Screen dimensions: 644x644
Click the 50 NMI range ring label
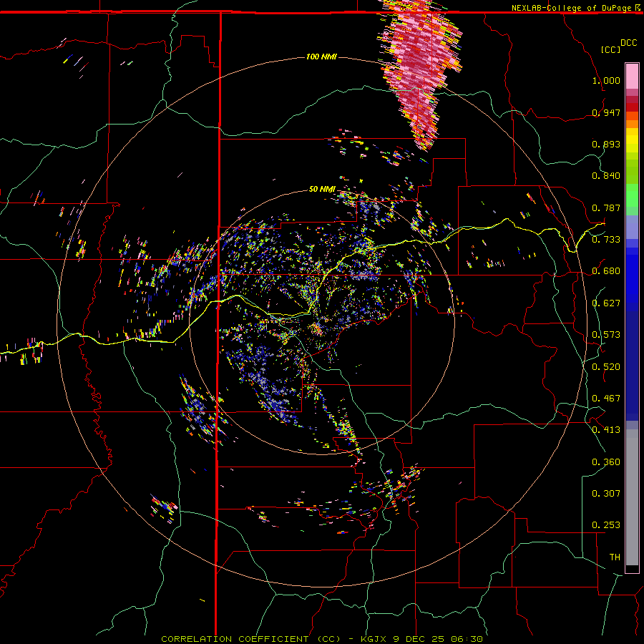(322, 190)
